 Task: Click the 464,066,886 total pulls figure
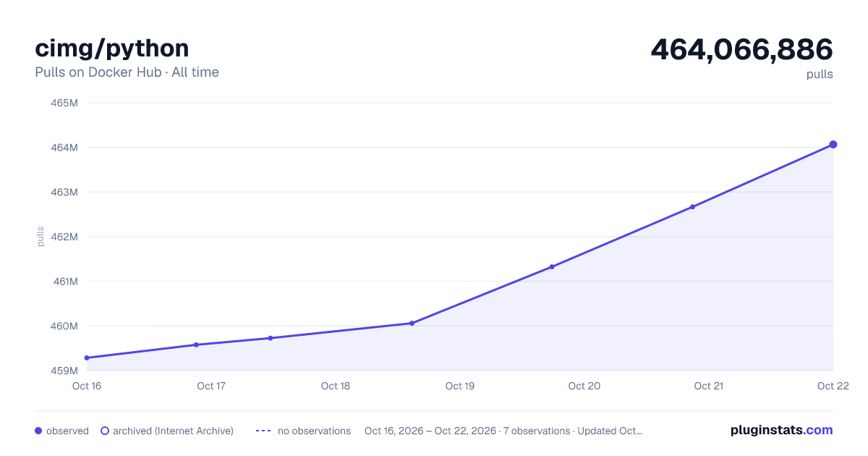point(742,49)
